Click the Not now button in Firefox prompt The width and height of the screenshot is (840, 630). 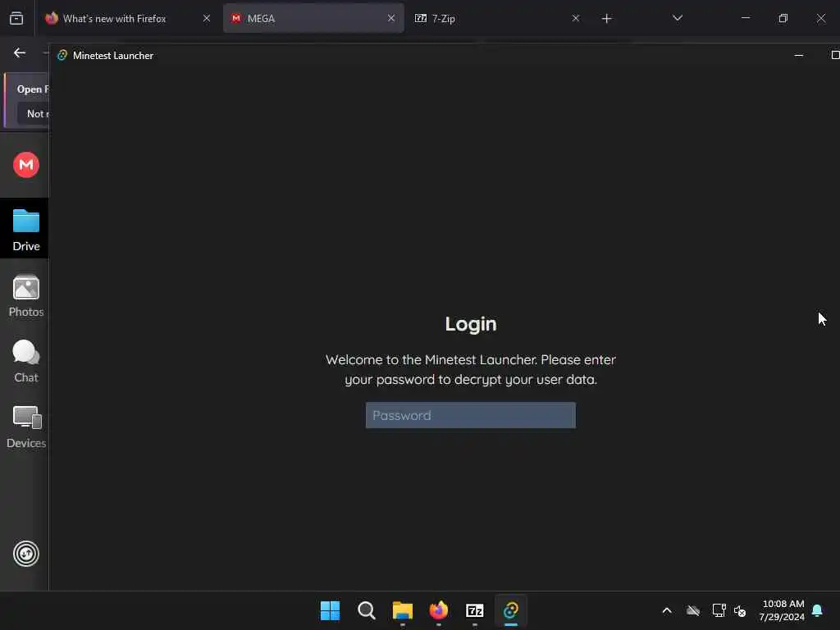pyautogui.click(x=33, y=114)
